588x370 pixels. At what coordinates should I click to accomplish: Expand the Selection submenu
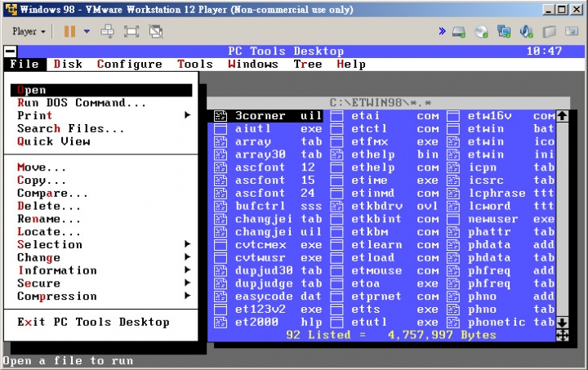101,244
